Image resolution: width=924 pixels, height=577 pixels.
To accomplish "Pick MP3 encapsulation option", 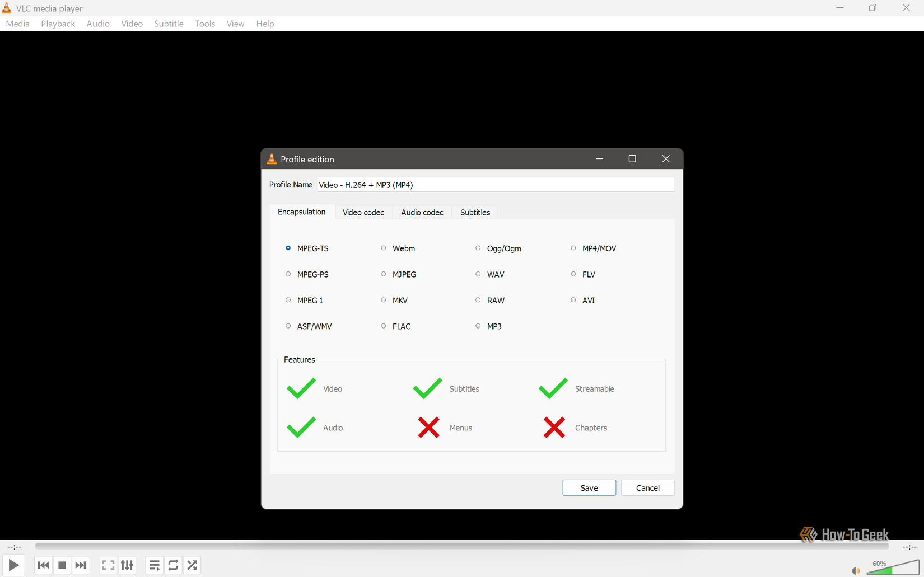I will pos(488,326).
